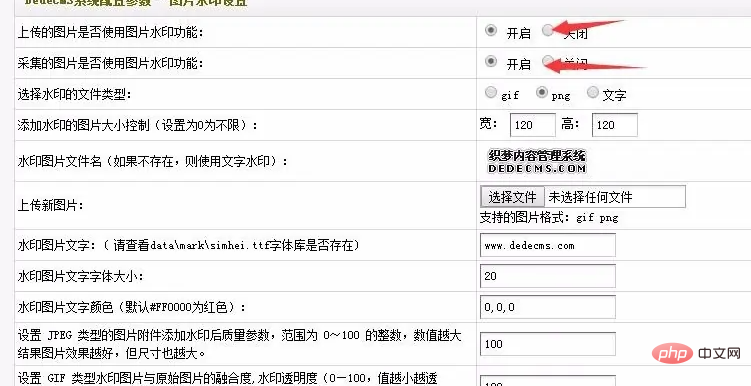This screenshot has width=751, height=386.
Task: Focus the watermark text color field 0,0,0
Action: click(x=548, y=307)
